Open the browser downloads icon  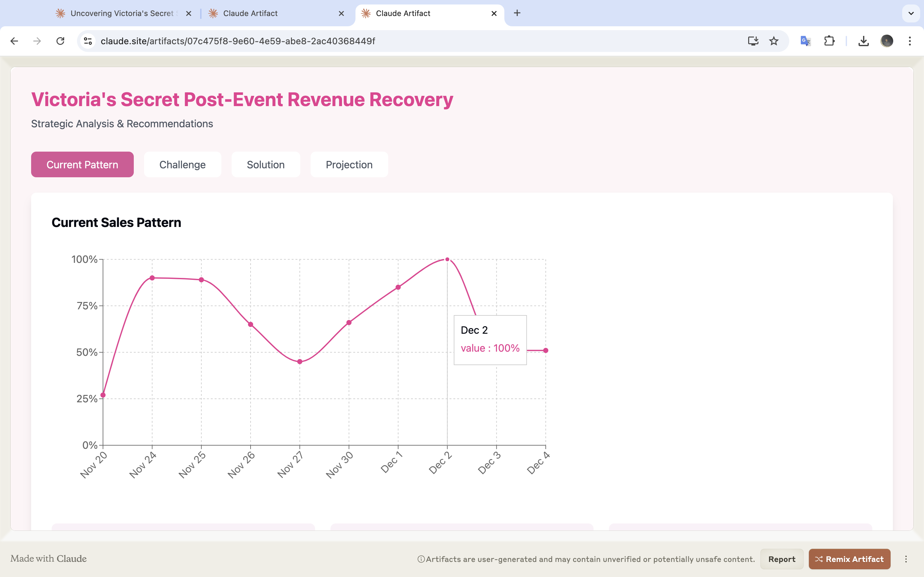click(863, 41)
